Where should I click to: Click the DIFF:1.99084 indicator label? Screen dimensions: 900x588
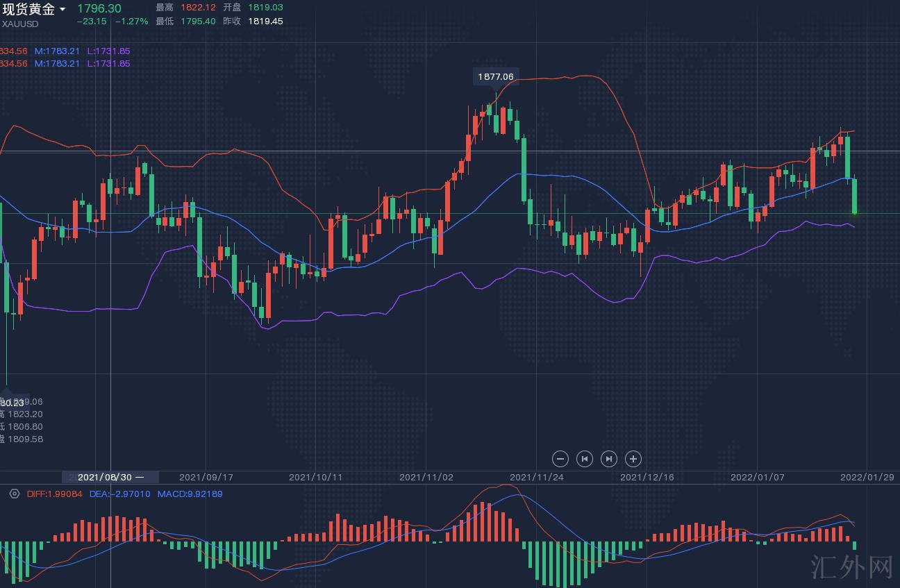[54, 494]
